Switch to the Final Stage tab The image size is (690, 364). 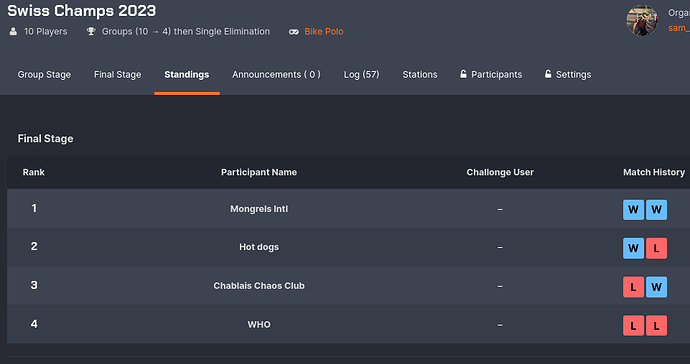pyautogui.click(x=117, y=75)
